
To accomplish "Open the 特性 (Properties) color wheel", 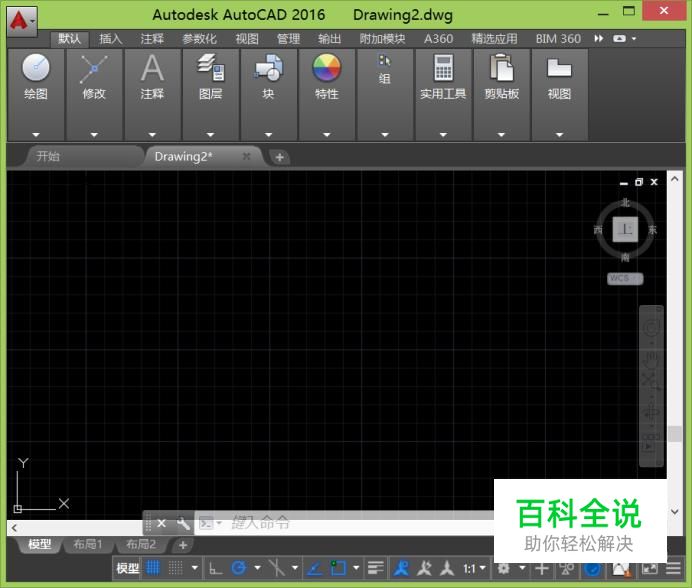I will [326, 68].
